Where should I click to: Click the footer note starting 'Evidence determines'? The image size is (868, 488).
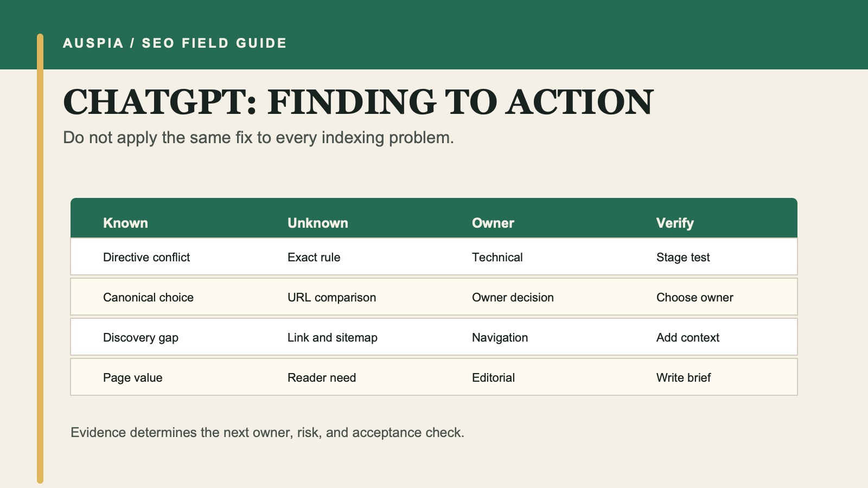267,433
